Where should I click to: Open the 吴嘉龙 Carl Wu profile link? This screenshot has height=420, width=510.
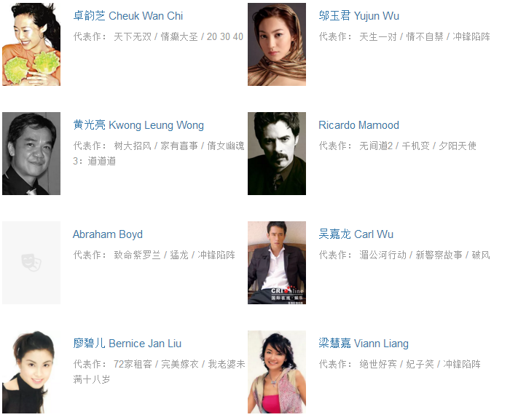pos(356,234)
